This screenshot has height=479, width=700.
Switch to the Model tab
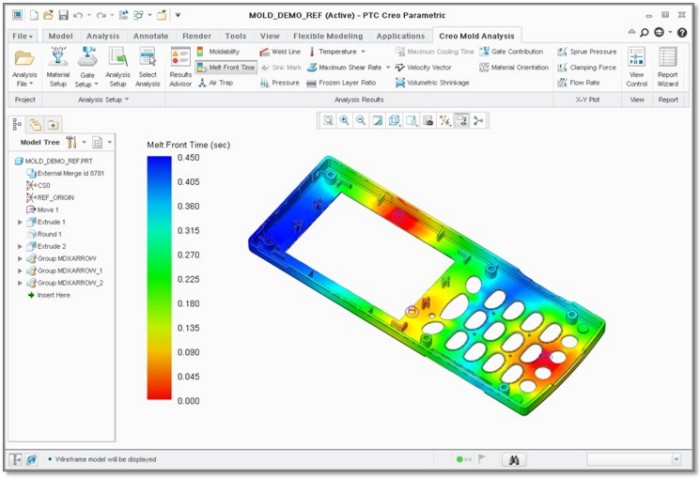tap(61, 36)
